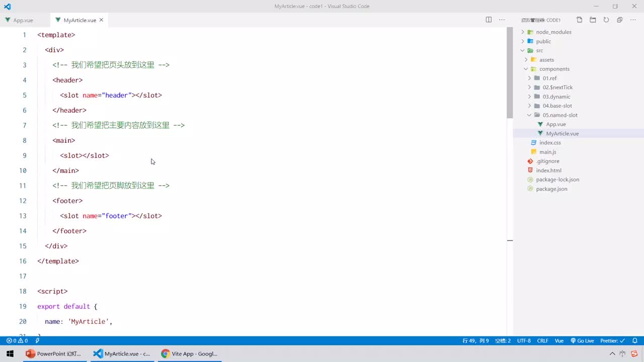644x362 pixels.
Task: Click the VS Code logo icon
Action: coord(7,7)
